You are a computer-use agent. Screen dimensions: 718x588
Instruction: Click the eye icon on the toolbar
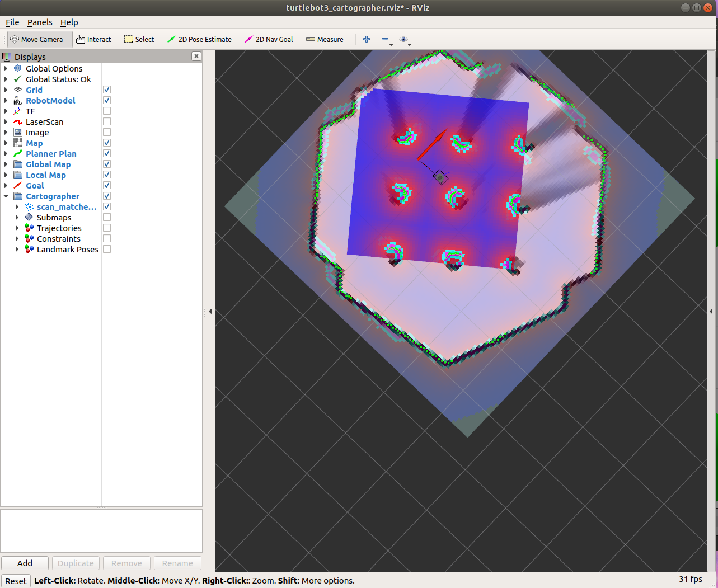pos(404,39)
